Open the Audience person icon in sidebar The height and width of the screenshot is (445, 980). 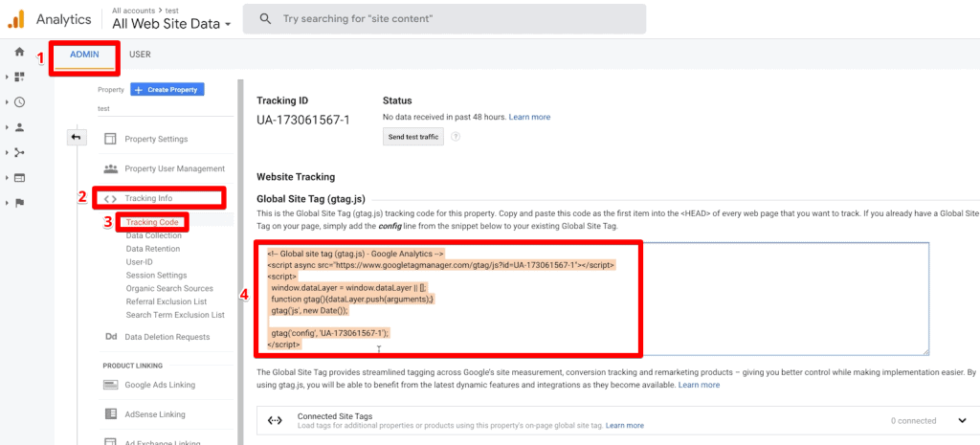pos(19,127)
